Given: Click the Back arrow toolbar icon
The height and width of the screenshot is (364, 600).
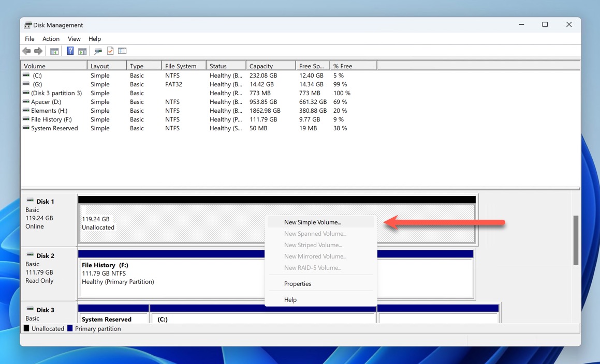Looking at the screenshot, I should pyautogui.click(x=26, y=51).
